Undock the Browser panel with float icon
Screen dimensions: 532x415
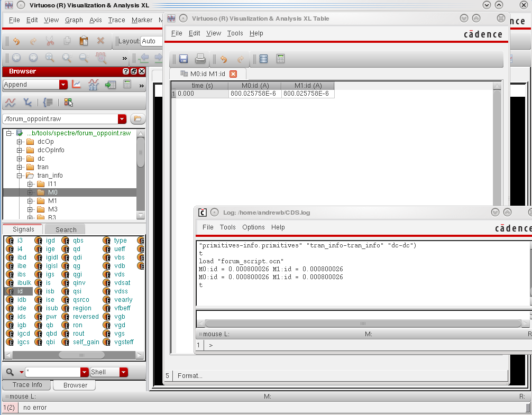point(134,71)
